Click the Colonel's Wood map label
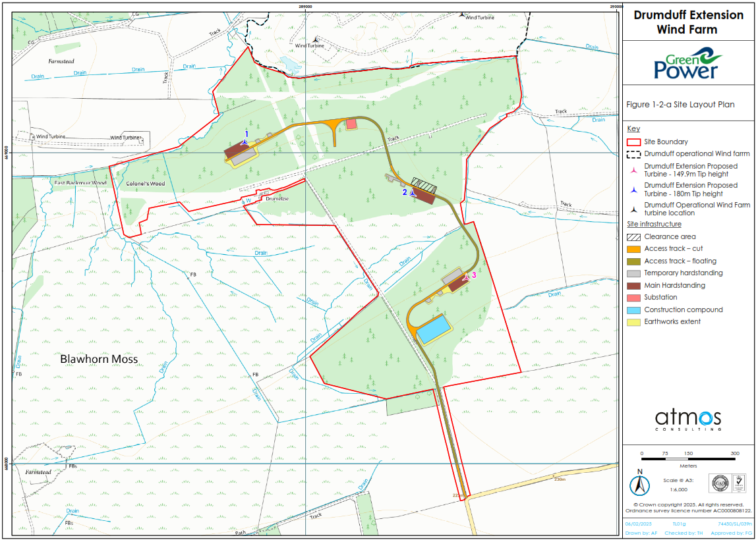 click(144, 184)
